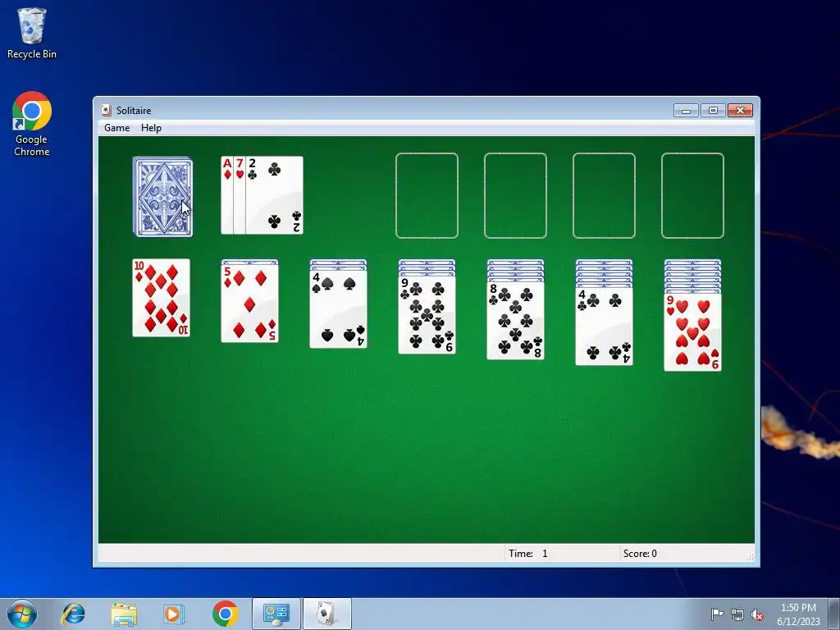Draw cards from the face-down stock pile

(x=162, y=197)
